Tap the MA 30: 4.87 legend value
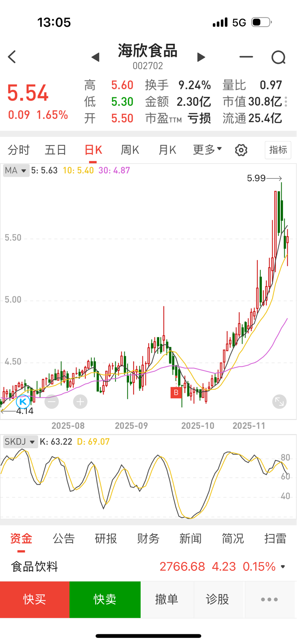This screenshot has width=297, height=644. point(114,171)
